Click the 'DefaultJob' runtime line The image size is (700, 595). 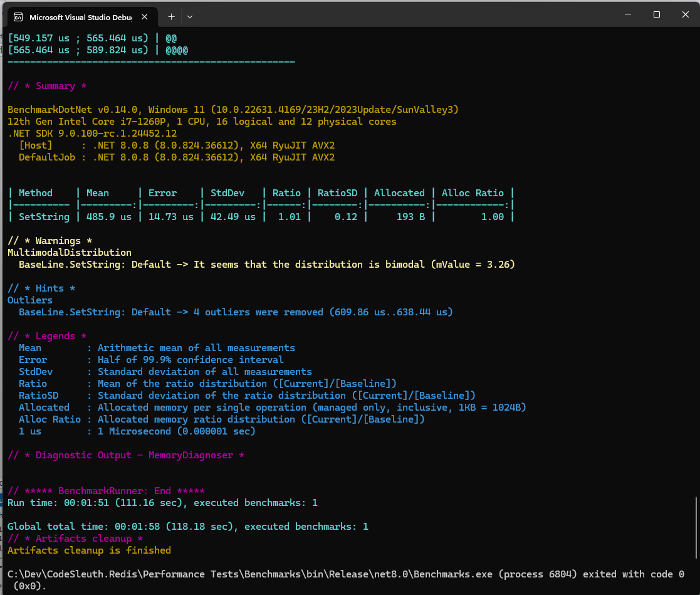coord(177,157)
